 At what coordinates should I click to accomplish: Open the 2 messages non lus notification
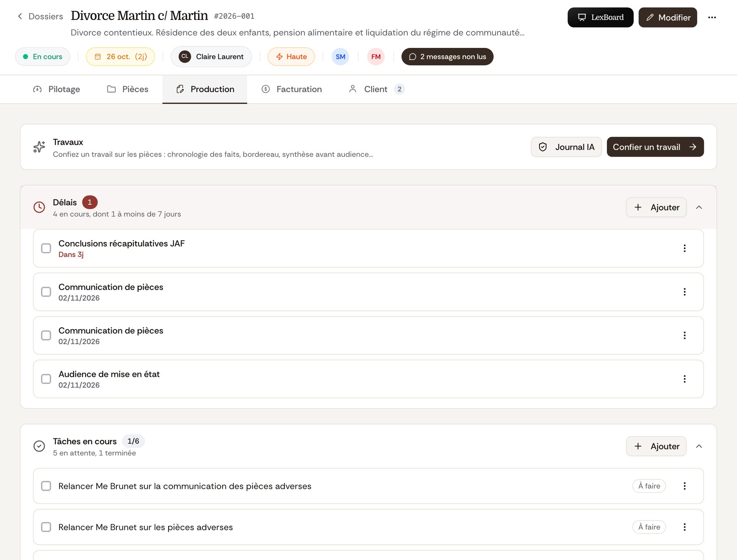(447, 57)
